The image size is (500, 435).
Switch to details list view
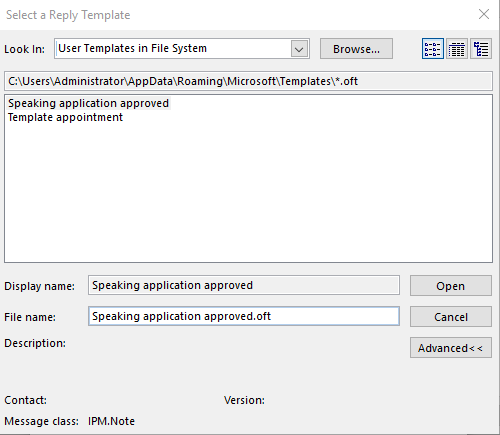[457, 49]
